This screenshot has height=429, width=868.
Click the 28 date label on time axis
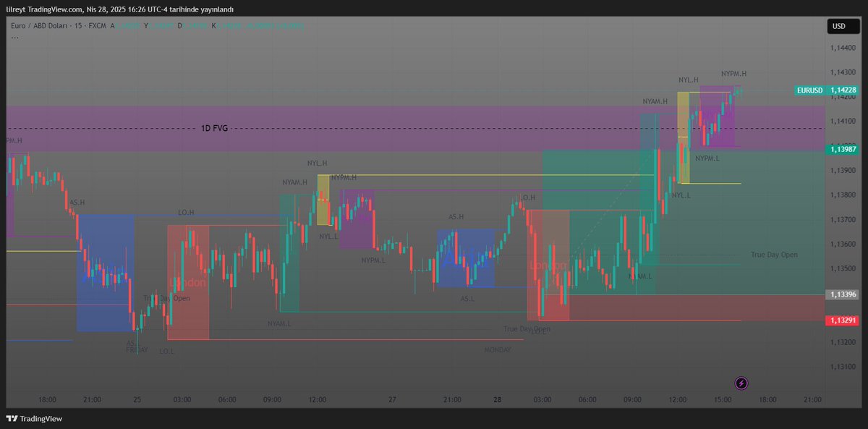(498, 399)
